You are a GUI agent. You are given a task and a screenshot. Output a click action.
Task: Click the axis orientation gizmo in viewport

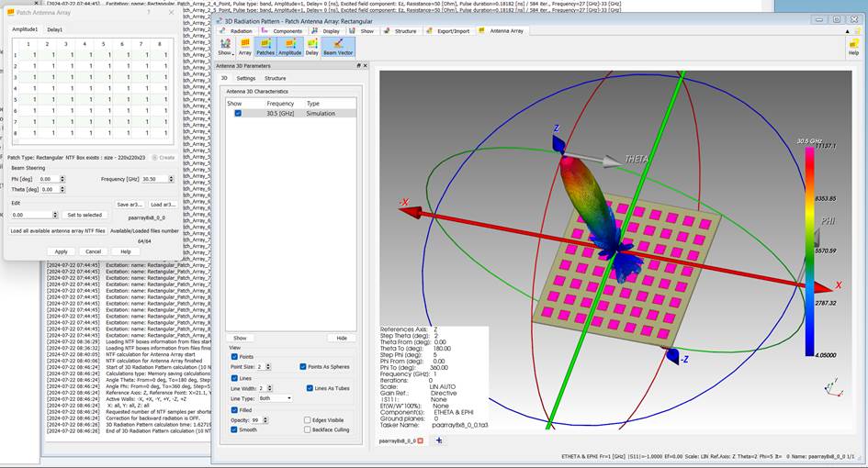833,386
